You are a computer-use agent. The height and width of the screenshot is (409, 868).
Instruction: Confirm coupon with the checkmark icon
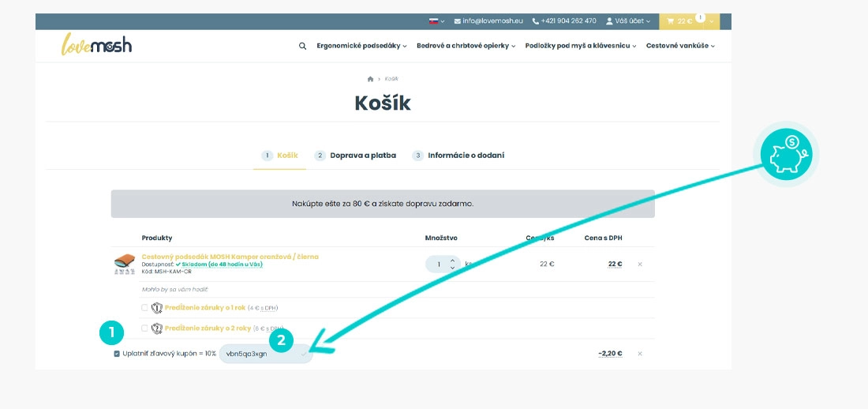point(303,353)
